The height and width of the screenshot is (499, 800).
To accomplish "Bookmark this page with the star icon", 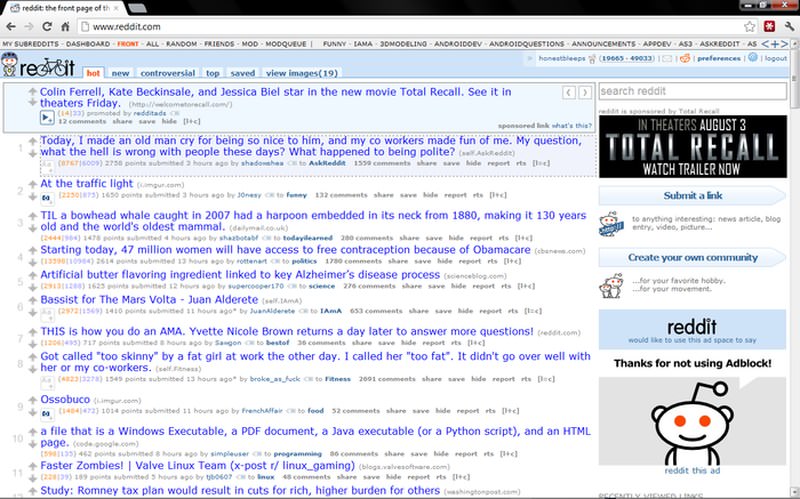I will click(749, 27).
